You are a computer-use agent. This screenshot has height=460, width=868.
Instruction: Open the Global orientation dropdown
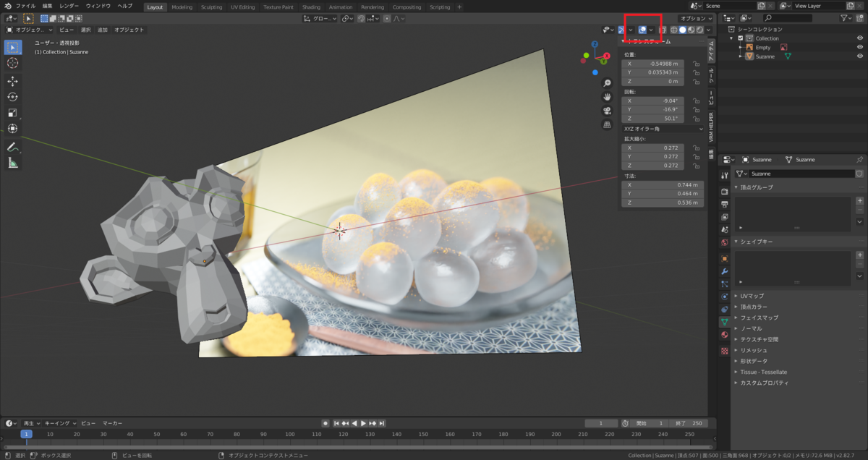tap(320, 18)
